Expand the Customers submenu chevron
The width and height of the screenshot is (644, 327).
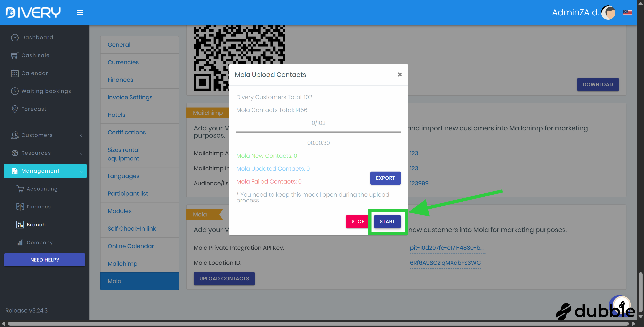click(x=81, y=135)
